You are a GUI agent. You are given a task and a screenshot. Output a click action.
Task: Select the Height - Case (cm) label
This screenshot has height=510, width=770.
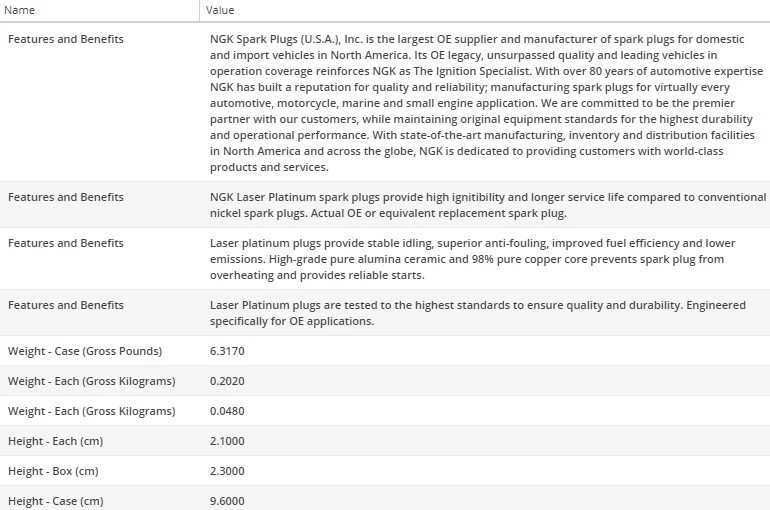click(x=55, y=500)
